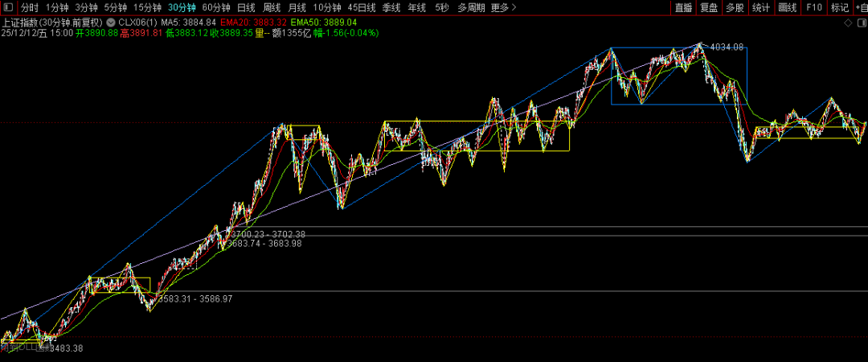Open the 统计 statistics tool
This screenshot has height=362, width=868.
760,8
